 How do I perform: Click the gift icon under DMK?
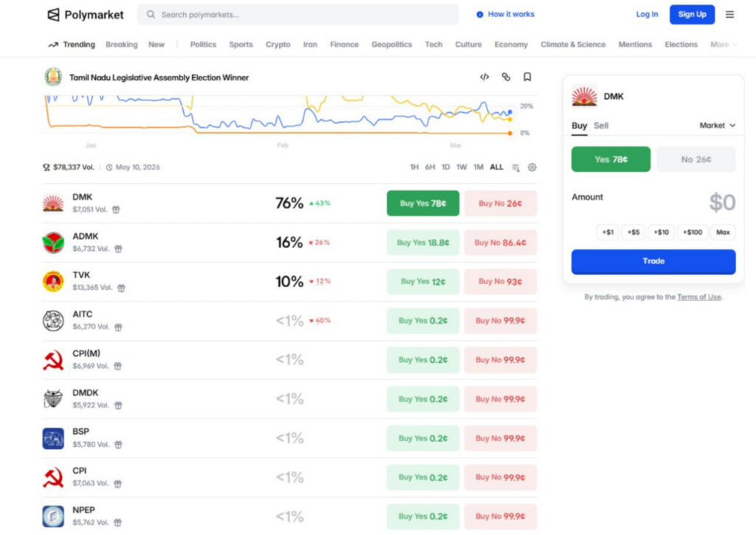pos(116,210)
